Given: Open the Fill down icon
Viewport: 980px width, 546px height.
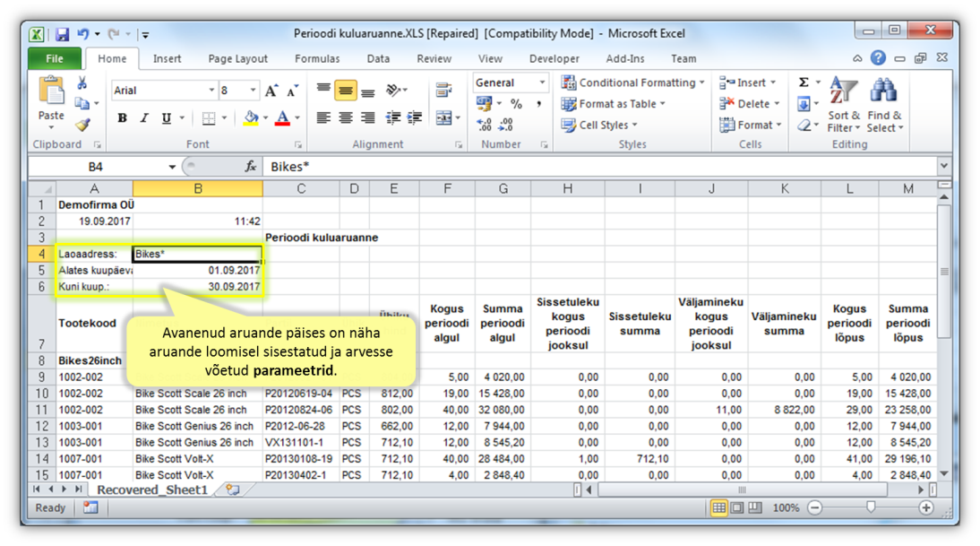Looking at the screenshot, I should [804, 104].
